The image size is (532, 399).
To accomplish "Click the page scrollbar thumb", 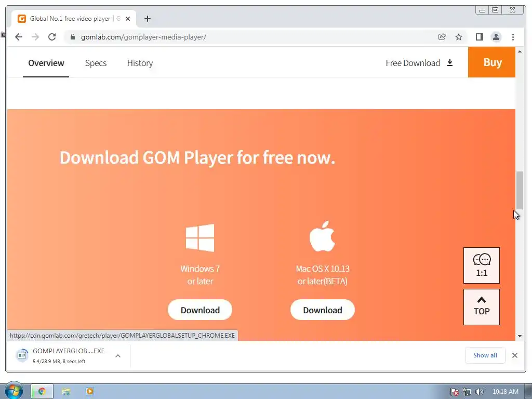I will (520, 191).
